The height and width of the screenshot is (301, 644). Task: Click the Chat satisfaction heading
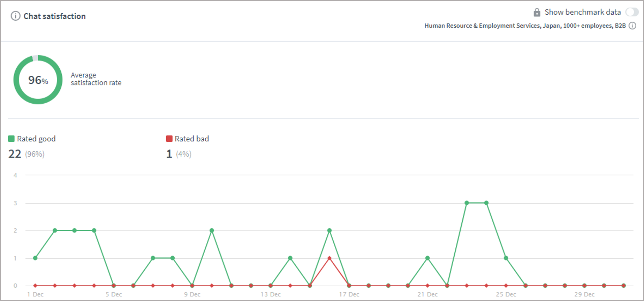(54, 16)
